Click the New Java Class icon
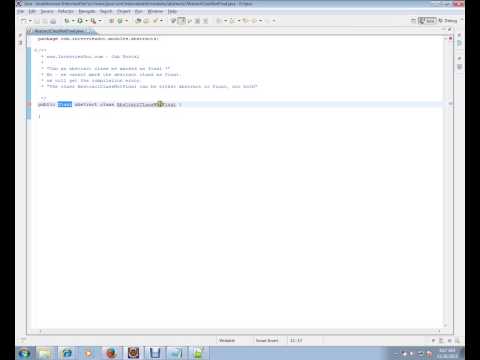 120,21
